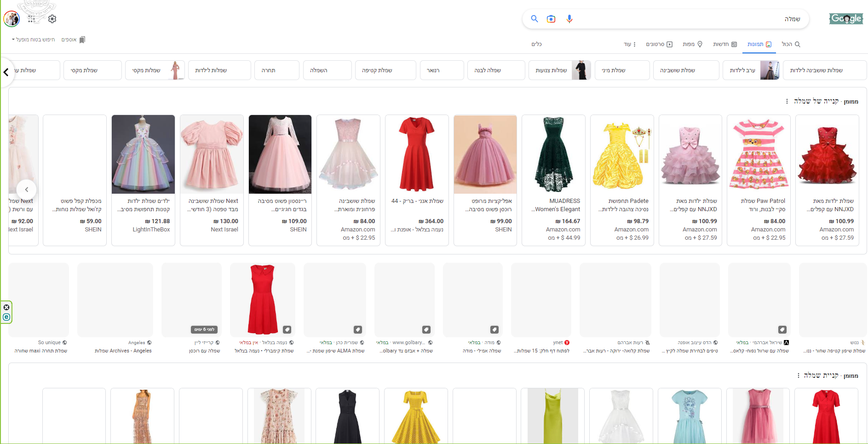
Task: Click the chips row back chevron
Action: pyautogui.click(x=6, y=72)
